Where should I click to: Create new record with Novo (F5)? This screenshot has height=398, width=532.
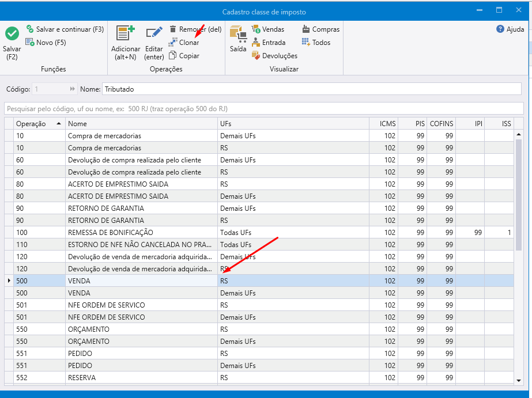point(30,43)
